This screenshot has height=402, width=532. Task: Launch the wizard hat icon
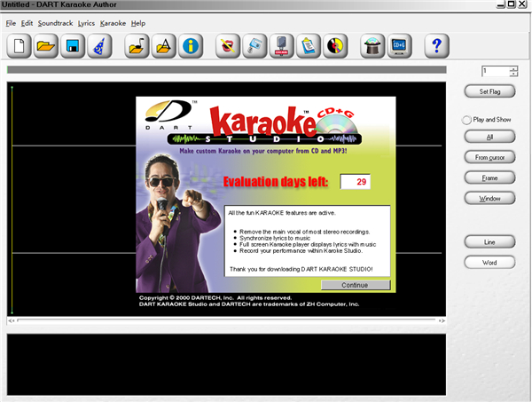(99, 46)
